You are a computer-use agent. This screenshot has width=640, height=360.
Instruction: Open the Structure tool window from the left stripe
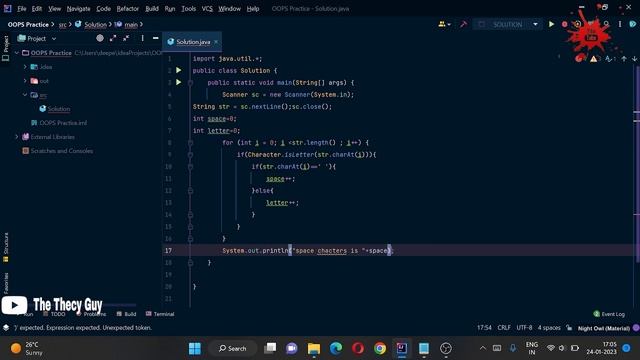click(x=6, y=247)
